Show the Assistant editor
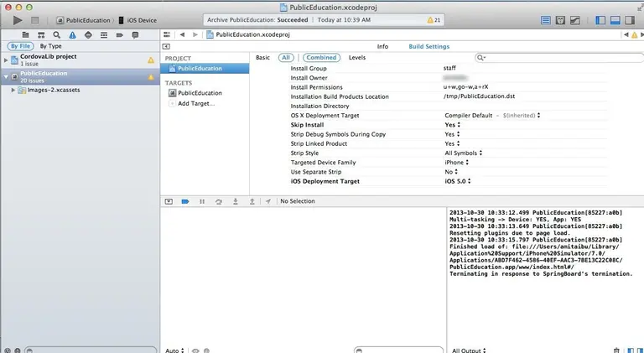 tap(560, 20)
